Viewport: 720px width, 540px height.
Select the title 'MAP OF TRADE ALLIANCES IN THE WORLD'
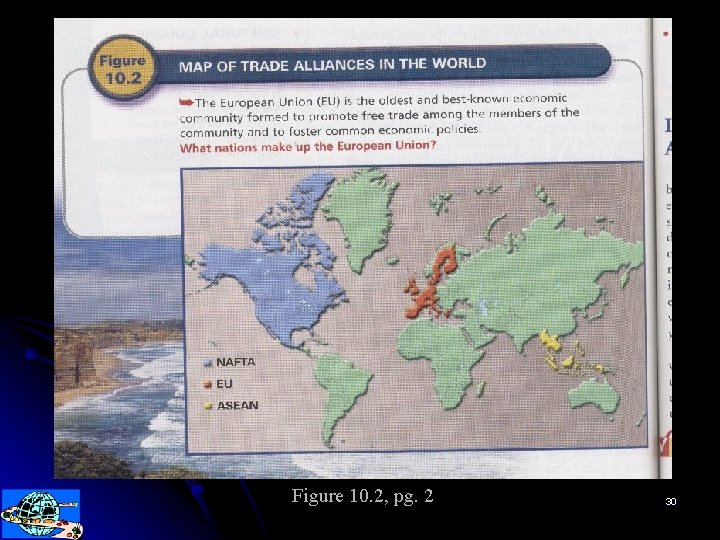point(332,64)
